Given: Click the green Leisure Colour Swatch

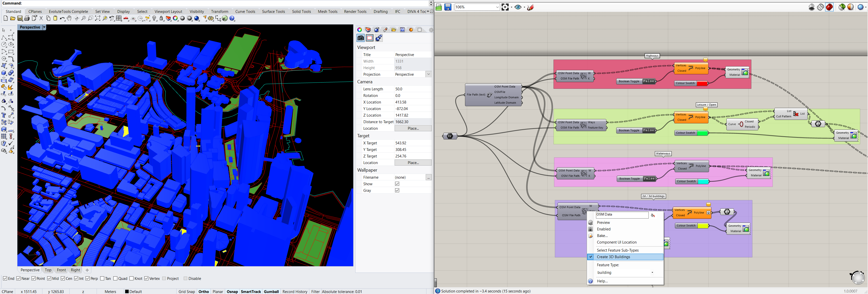Looking at the screenshot, I should (x=702, y=133).
